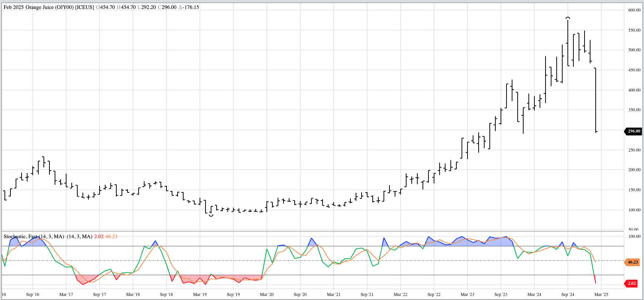
Task: Click the low-price arc marker near Mar '19
Action: coord(211,215)
